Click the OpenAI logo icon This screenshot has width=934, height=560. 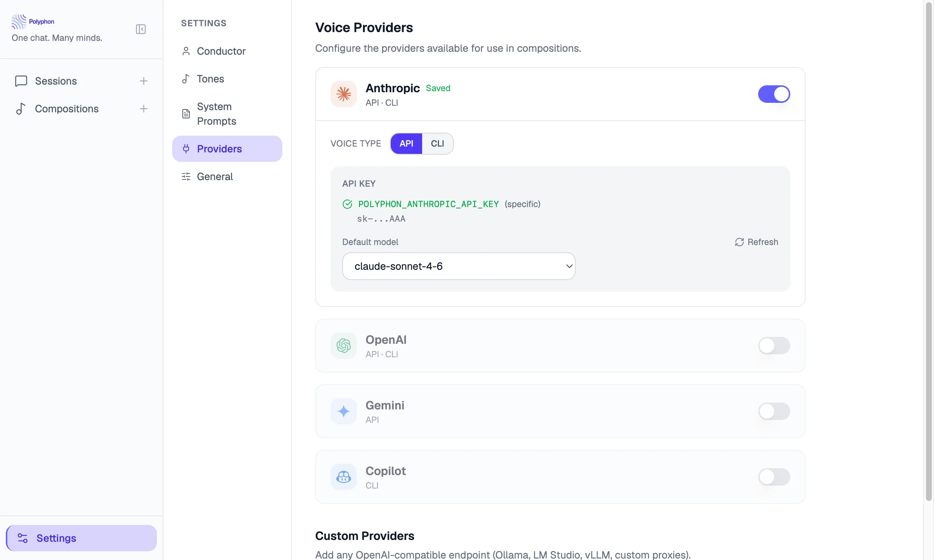343,345
